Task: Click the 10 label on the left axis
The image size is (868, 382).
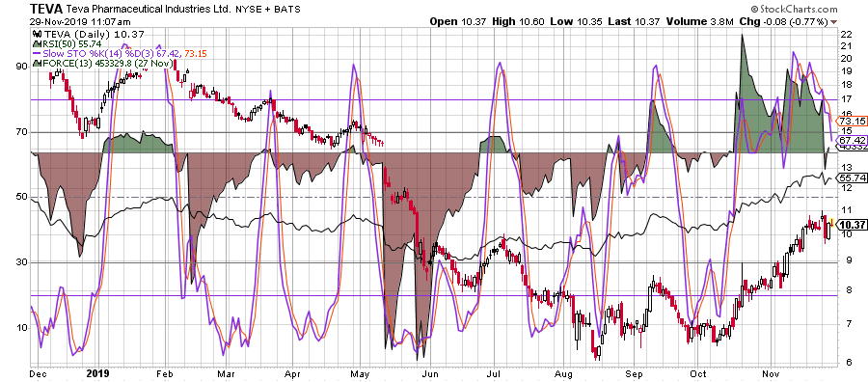Action: pyautogui.click(x=22, y=328)
